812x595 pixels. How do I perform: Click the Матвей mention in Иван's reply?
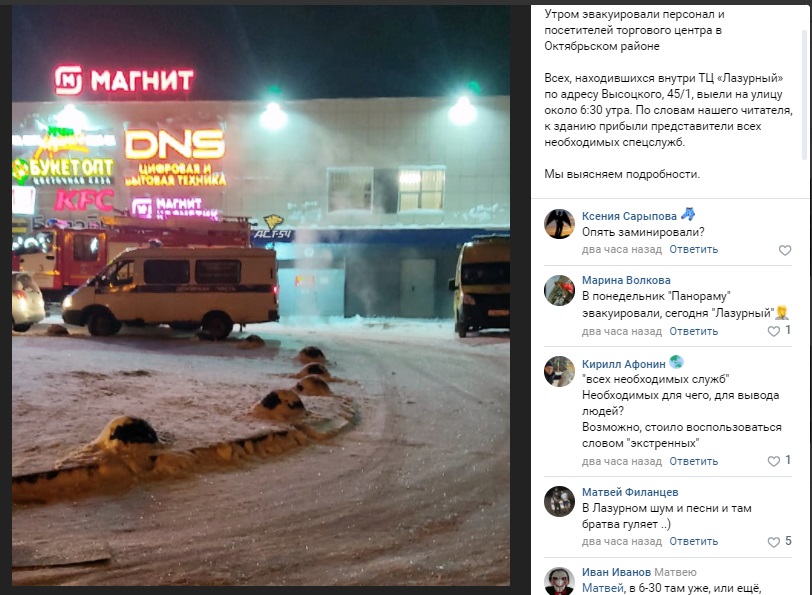point(602,588)
